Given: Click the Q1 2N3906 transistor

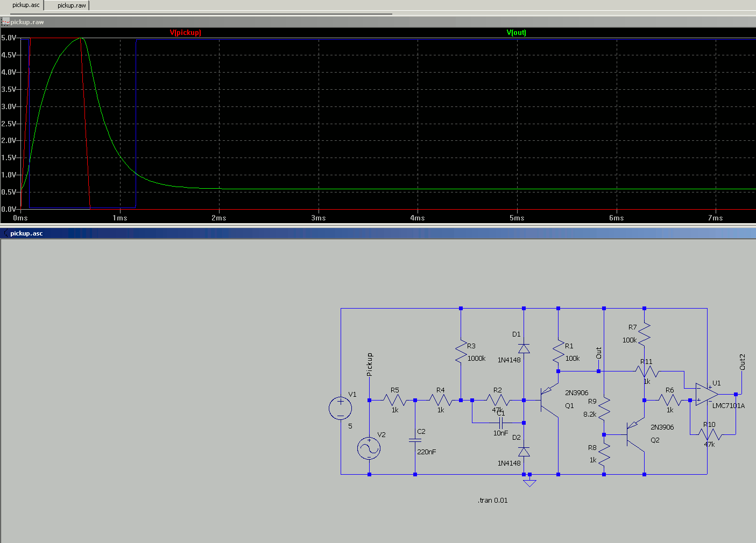Looking at the screenshot, I should [549, 401].
